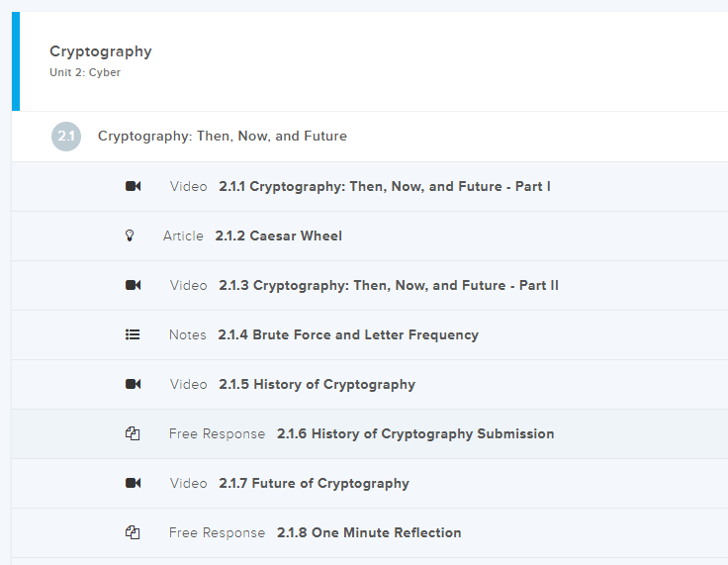Click video icon for Future of Cryptography

(x=133, y=483)
